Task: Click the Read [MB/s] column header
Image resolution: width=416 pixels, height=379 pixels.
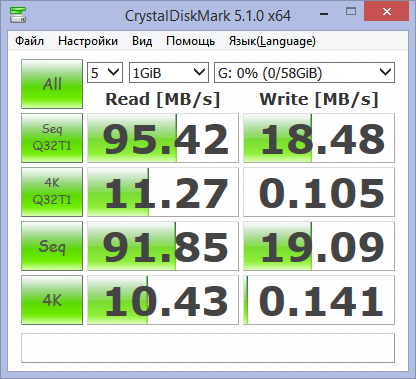Action: point(163,99)
